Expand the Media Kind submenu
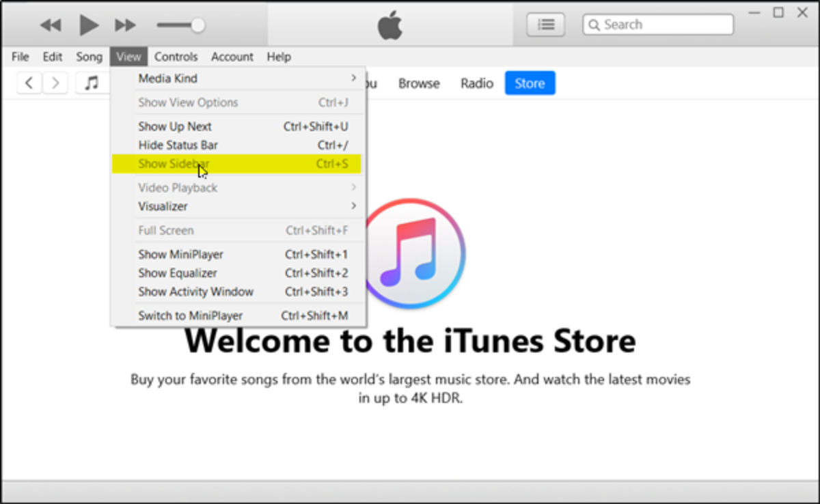The image size is (820, 504). [238, 79]
